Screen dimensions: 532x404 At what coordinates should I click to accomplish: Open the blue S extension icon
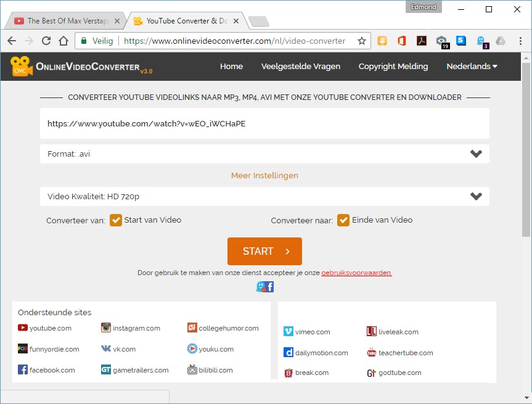click(x=460, y=41)
